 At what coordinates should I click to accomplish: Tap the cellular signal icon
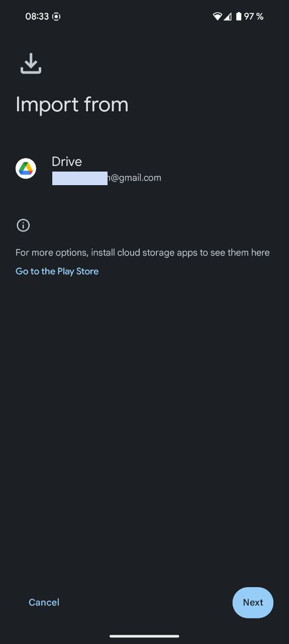click(x=228, y=17)
